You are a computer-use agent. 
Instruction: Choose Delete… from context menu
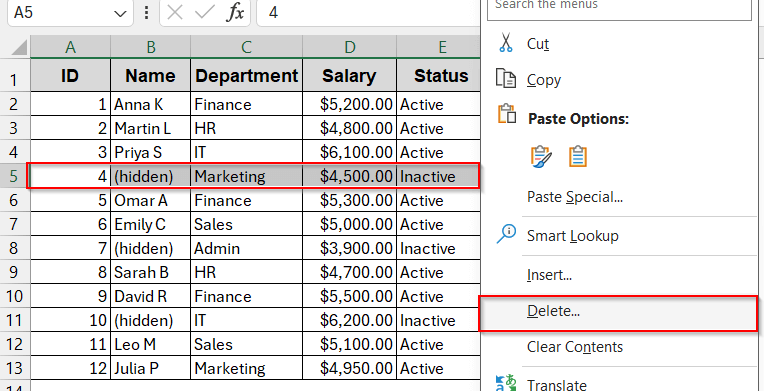point(553,311)
